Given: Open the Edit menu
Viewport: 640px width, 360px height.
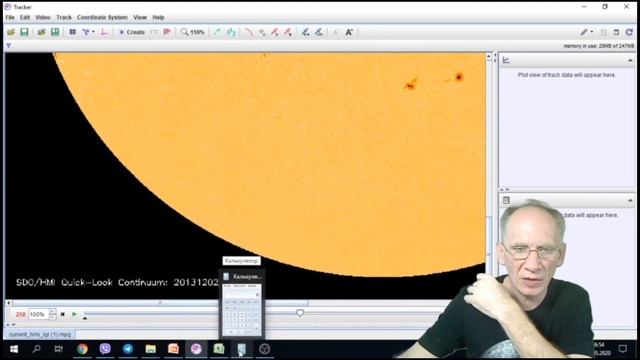Looking at the screenshot, I should (x=25, y=18).
